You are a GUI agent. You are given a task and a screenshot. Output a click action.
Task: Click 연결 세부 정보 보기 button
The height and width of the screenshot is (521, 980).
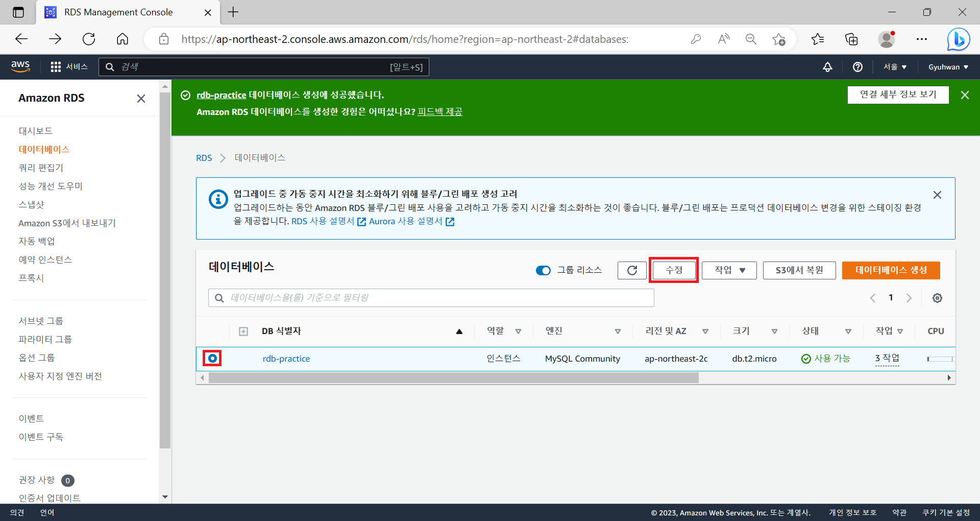pyautogui.click(x=898, y=94)
